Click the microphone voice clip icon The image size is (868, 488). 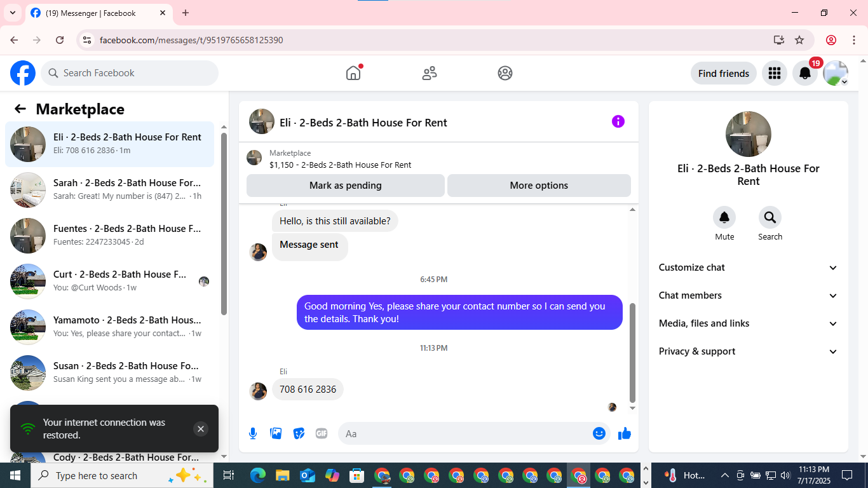(253, 433)
